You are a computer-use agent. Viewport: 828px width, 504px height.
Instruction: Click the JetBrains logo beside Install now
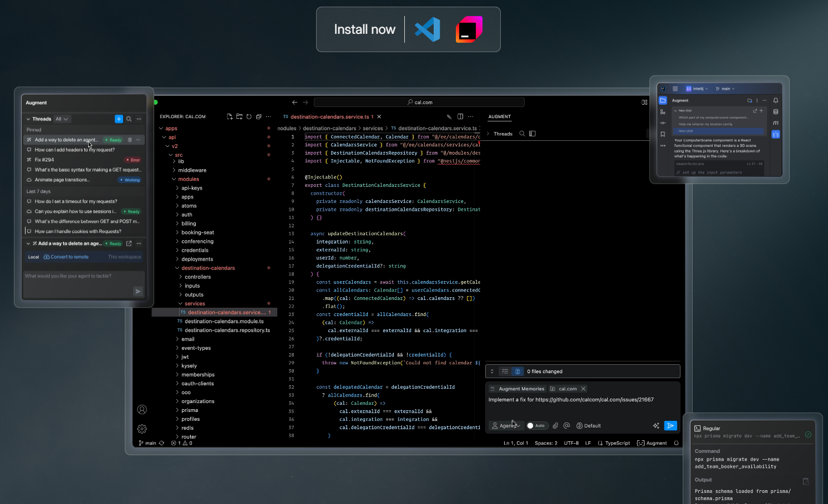point(469,29)
